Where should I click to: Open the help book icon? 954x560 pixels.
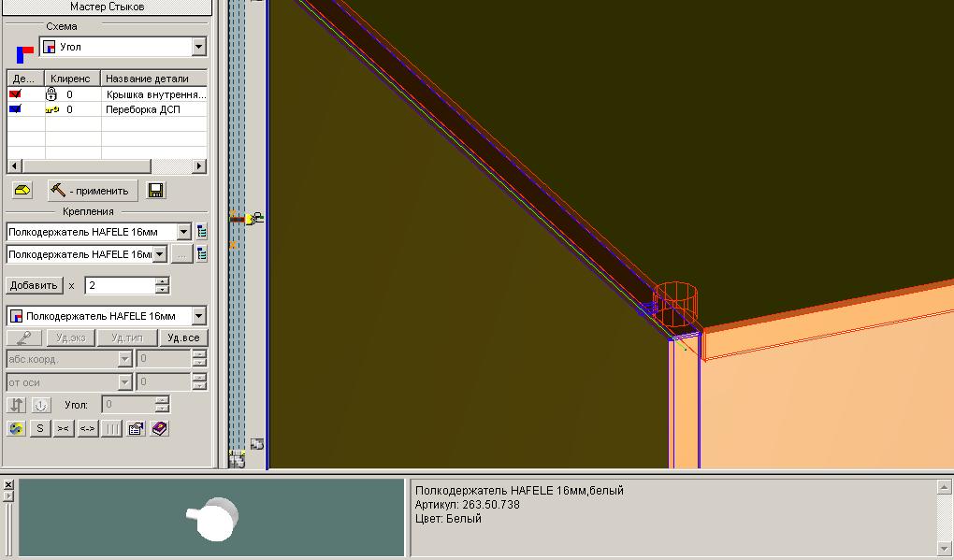click(x=160, y=428)
